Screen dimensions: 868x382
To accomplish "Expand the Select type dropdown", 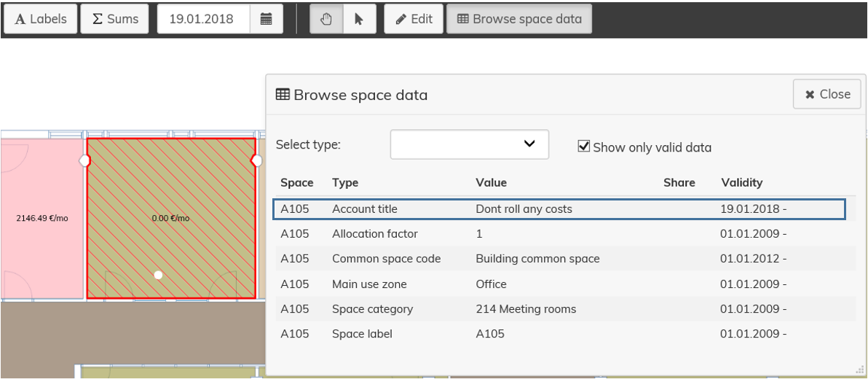I will pos(469,144).
